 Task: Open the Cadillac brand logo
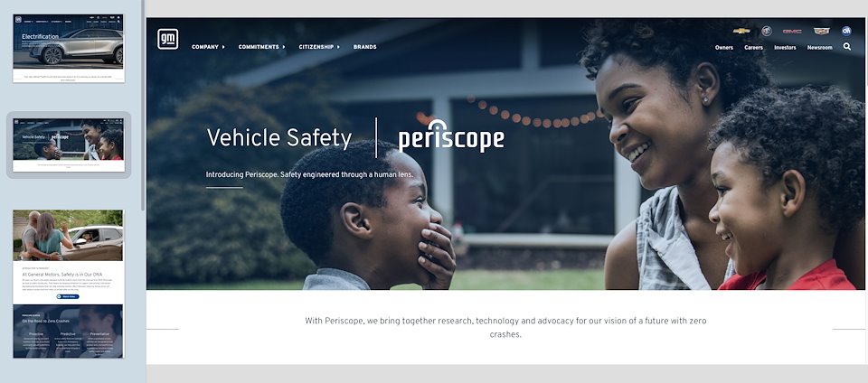click(822, 31)
